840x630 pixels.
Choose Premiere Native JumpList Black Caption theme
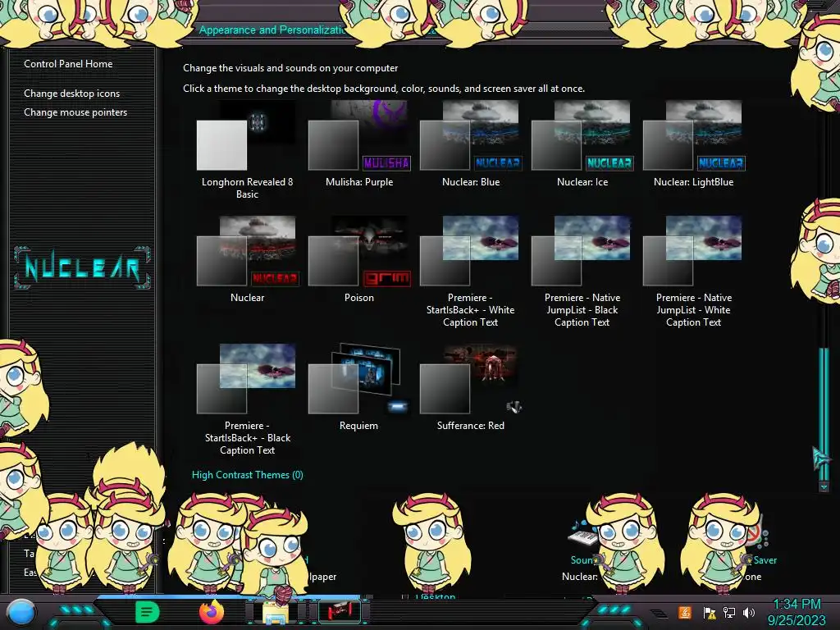(x=582, y=272)
